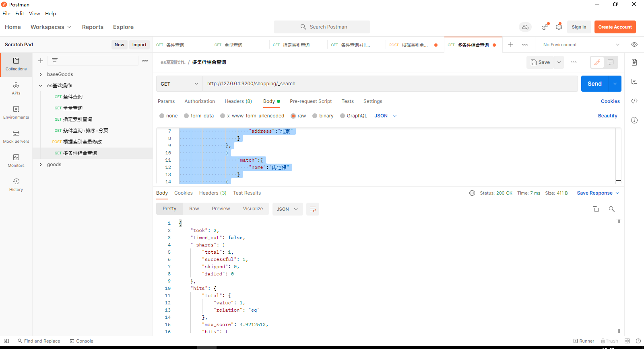Open a new request tab with plus

click(511, 45)
